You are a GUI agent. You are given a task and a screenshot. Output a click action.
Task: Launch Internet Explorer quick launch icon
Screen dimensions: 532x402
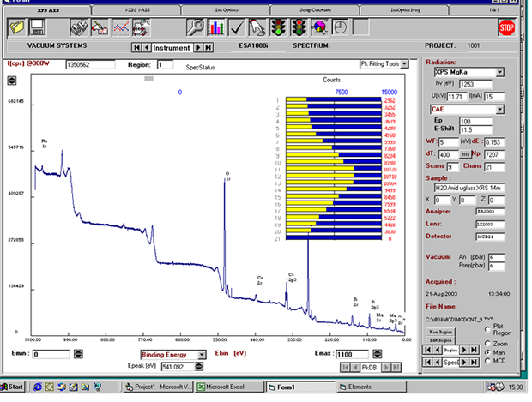point(38,387)
